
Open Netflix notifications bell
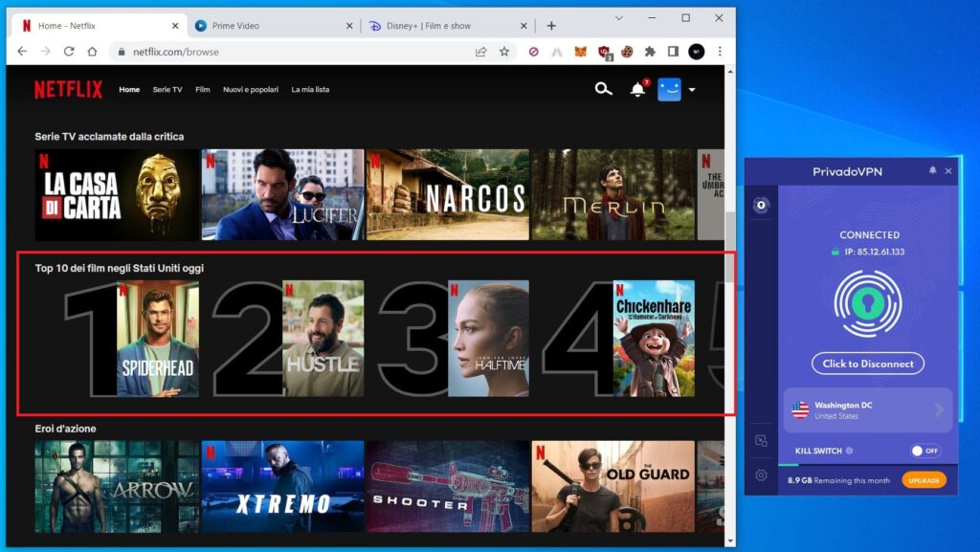[x=638, y=89]
